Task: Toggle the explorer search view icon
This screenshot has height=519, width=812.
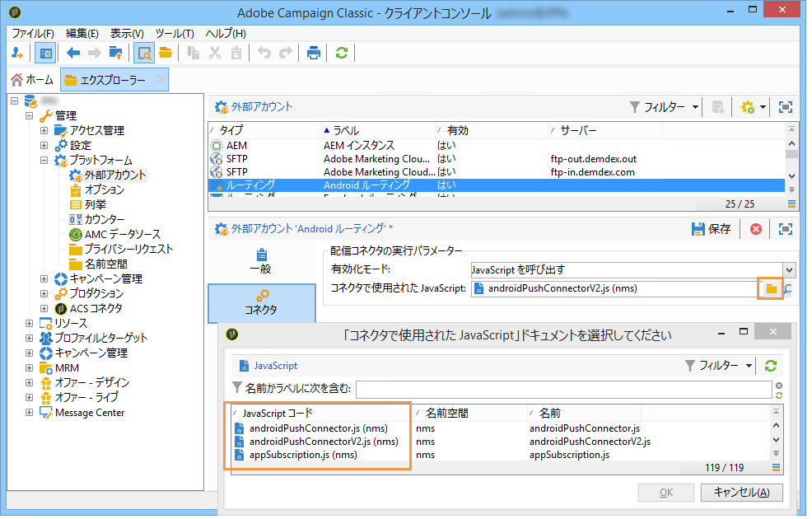Action: pyautogui.click(x=144, y=53)
